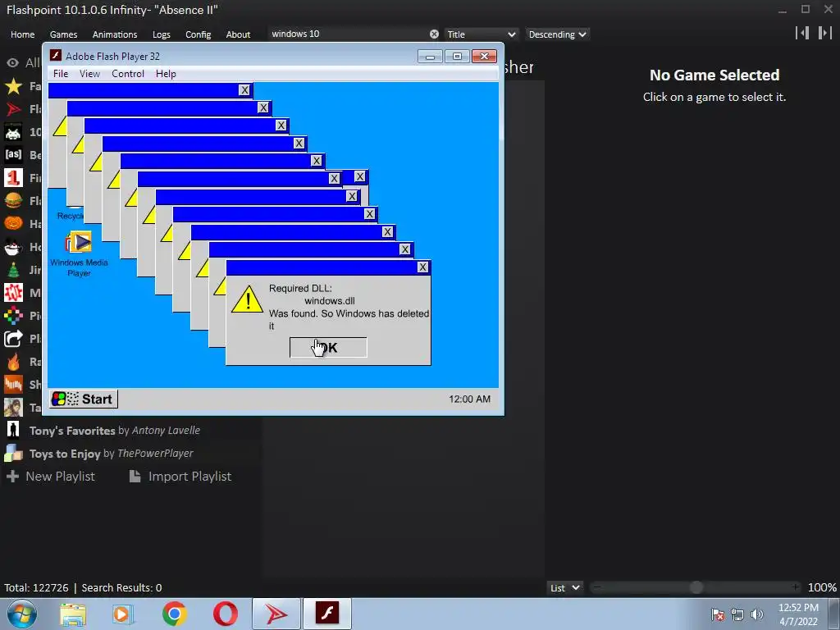Screen dimensions: 840x630
Task: Click the warning triangle icon in front dialog
Action: click(247, 299)
